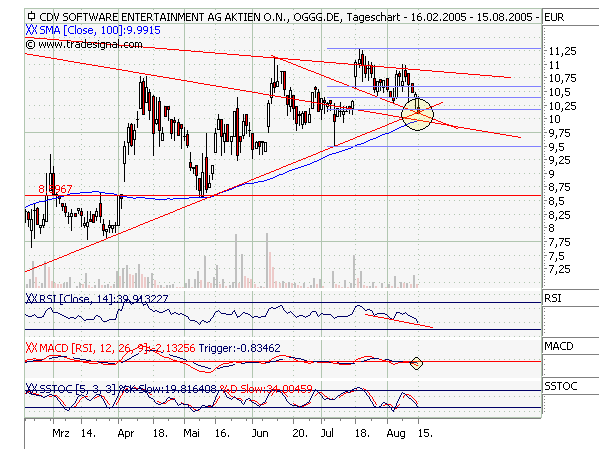This screenshot has height=450, width=600.
Task: Click the Mrz month label on the time axis
Action: point(61,433)
